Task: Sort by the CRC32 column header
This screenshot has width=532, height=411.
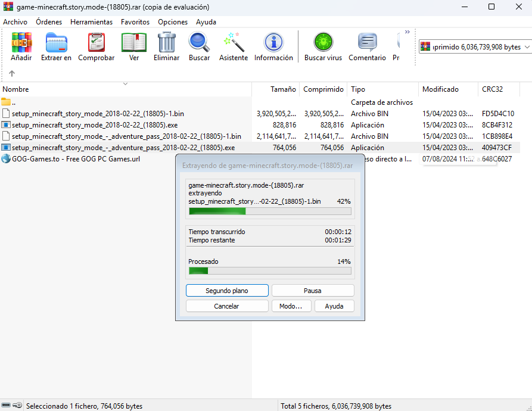Action: [x=499, y=89]
